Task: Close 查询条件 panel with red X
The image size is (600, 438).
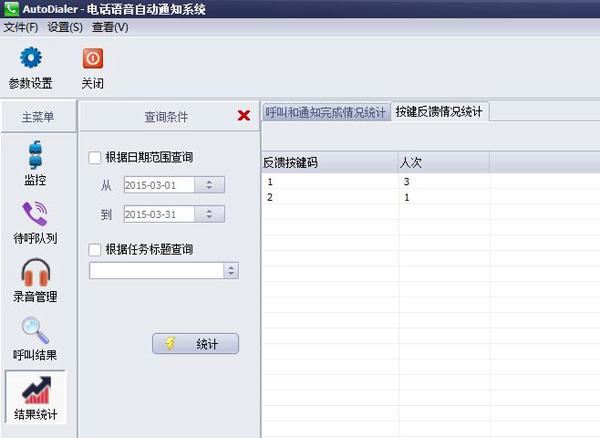Action: (244, 116)
